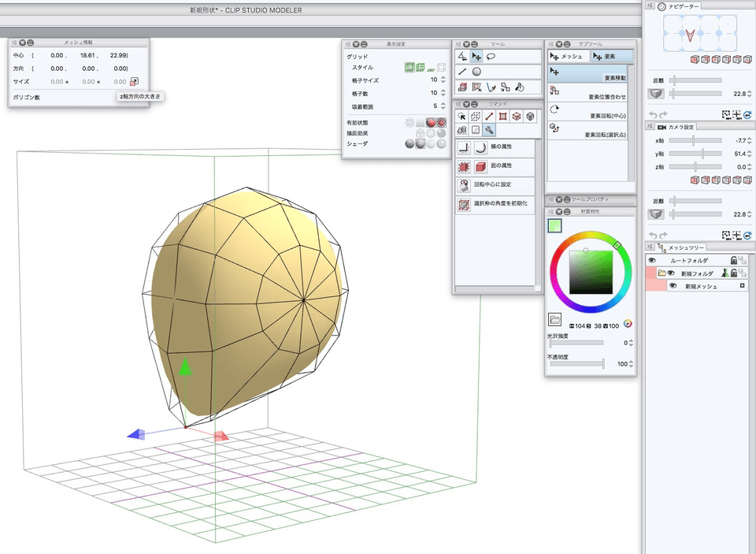Click the red square face command icon
The width and height of the screenshot is (756, 554).
(x=503, y=117)
